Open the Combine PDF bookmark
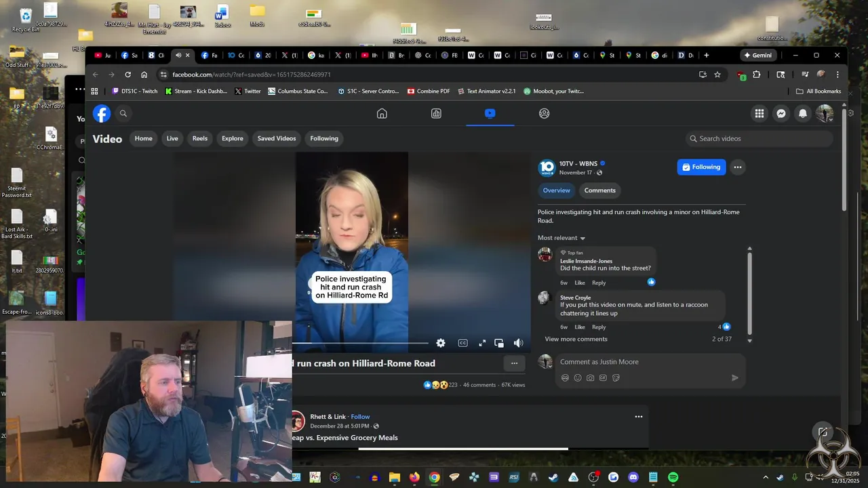This screenshot has width=868, height=488. 429,91
